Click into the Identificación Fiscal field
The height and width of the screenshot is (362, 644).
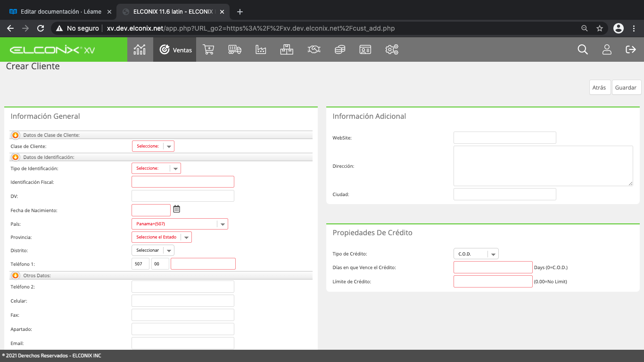click(x=183, y=182)
